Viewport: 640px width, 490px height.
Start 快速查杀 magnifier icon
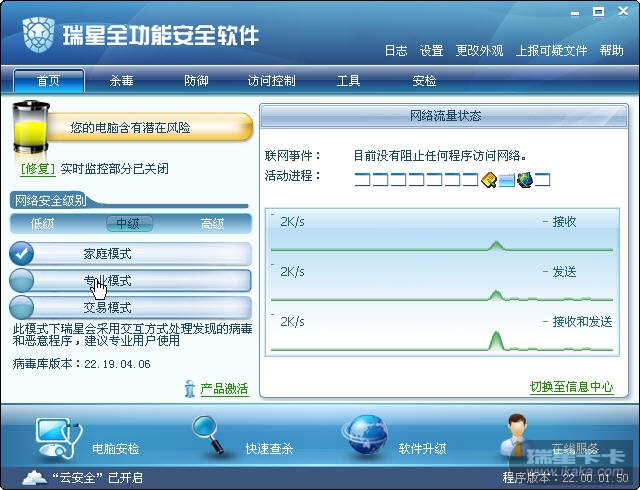click(208, 434)
